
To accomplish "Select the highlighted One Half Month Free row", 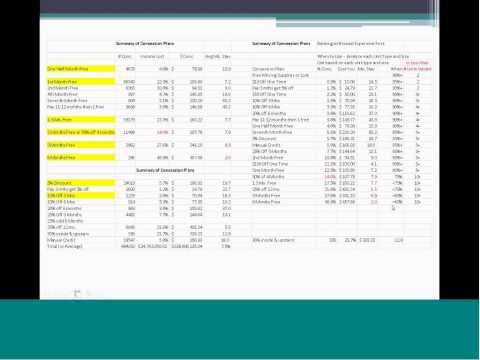I will pyautogui.click(x=81, y=69).
